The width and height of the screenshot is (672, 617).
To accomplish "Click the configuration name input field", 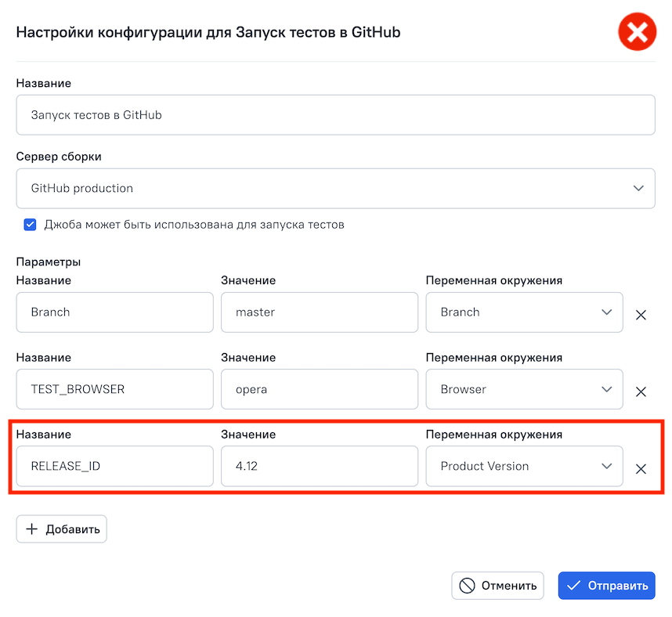I will (335, 114).
